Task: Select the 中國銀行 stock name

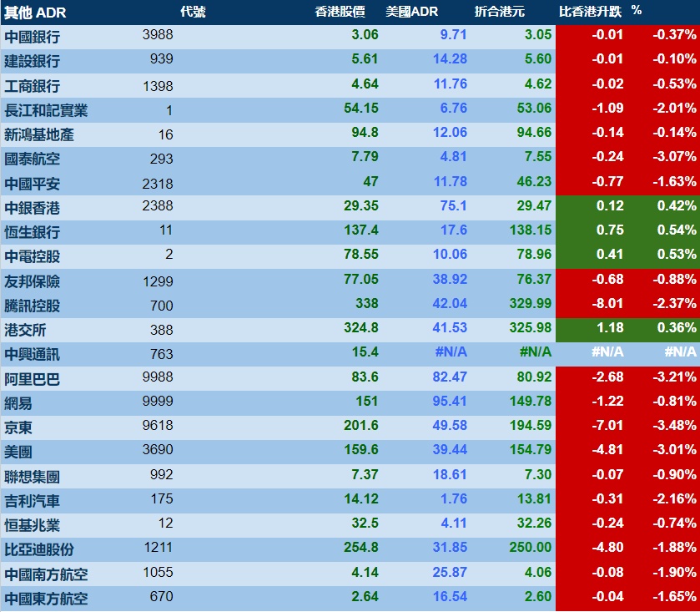Action: [33, 37]
